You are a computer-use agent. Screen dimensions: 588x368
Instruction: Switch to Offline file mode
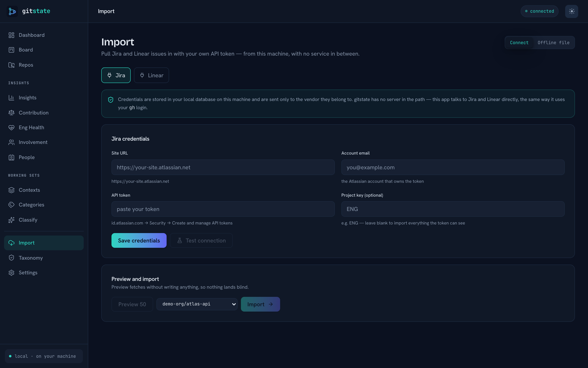553,43
